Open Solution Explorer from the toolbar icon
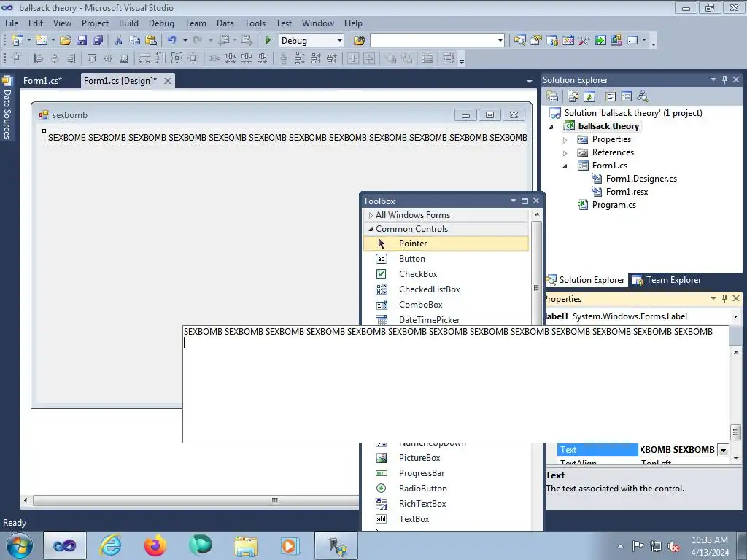The height and width of the screenshot is (560, 747). click(x=519, y=41)
